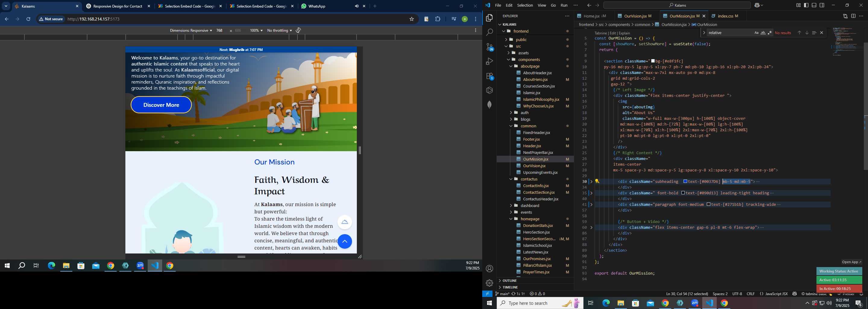
Task: Open the No throttling dropdown
Action: click(279, 30)
